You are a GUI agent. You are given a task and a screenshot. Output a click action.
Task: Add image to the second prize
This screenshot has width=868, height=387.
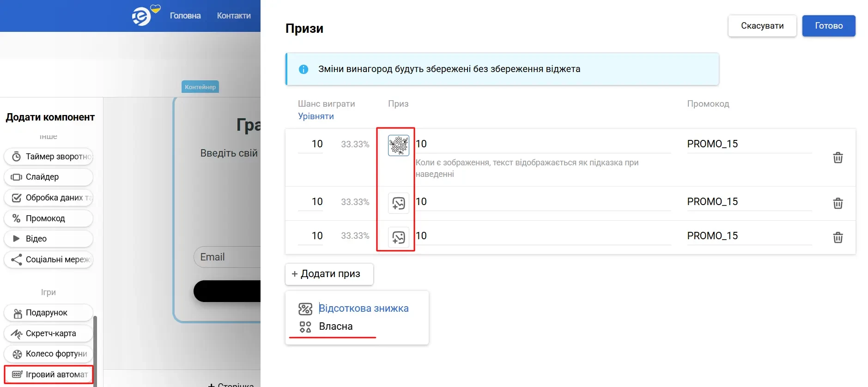point(398,203)
